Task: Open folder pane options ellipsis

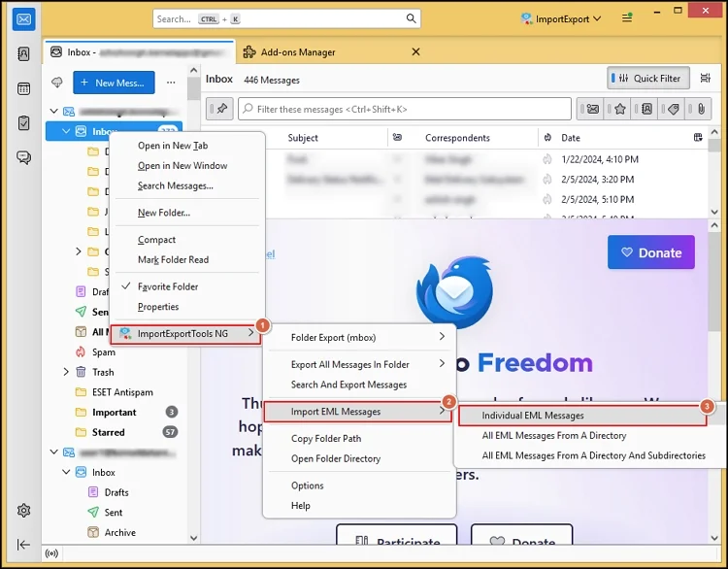Action: (171, 83)
